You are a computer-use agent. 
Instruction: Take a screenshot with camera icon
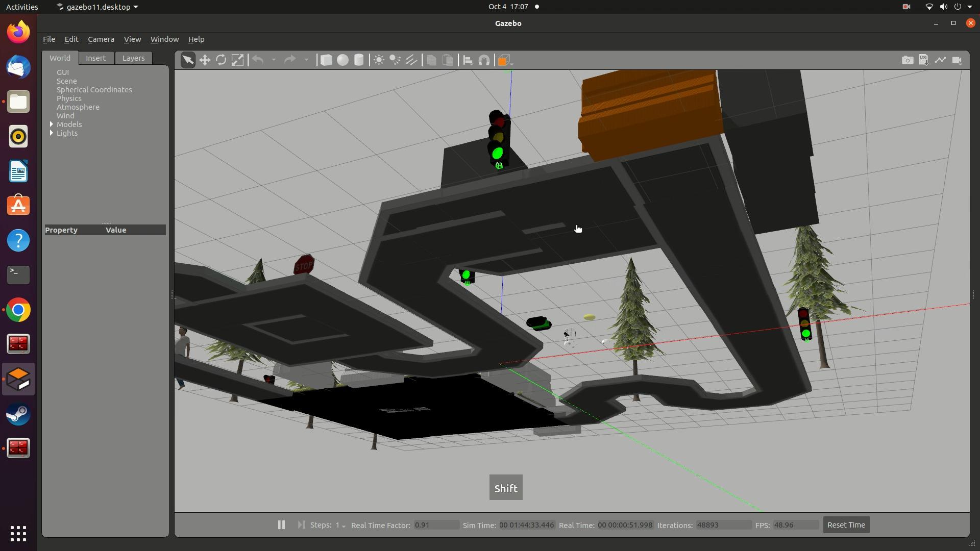point(908,60)
